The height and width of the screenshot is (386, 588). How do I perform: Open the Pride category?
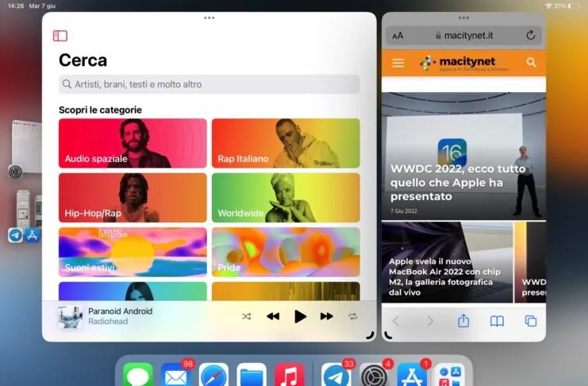coord(286,252)
